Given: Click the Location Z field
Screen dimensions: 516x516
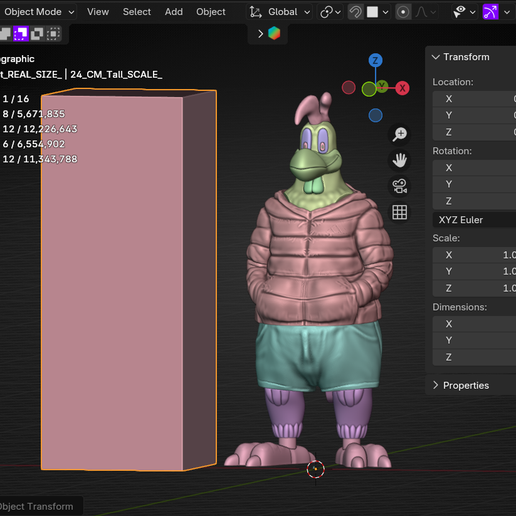Looking at the screenshot, I should coord(474,132).
